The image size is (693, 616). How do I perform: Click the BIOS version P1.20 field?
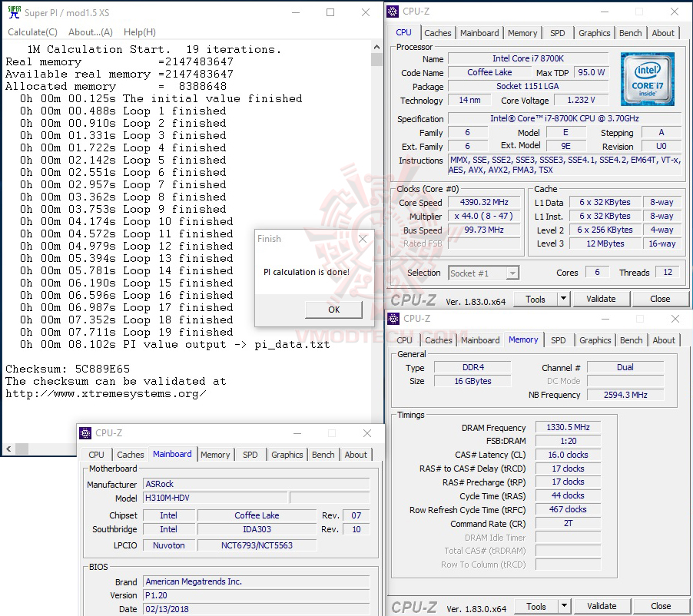(x=257, y=596)
